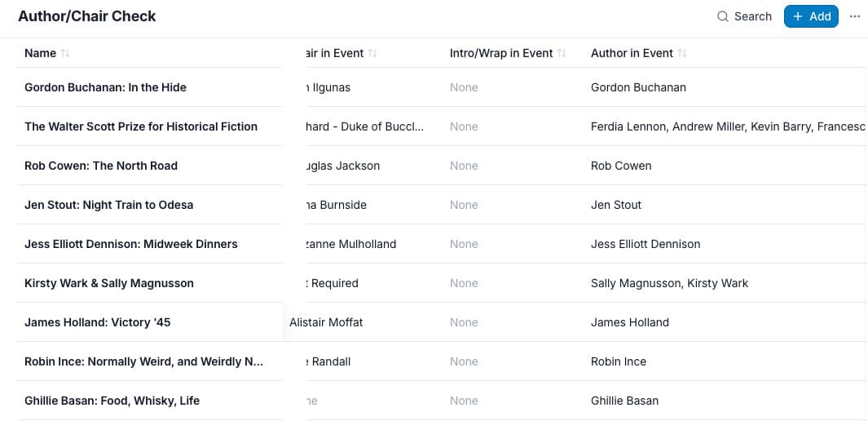Sort by Chair in Event column arrows
868x421 pixels.
click(372, 53)
